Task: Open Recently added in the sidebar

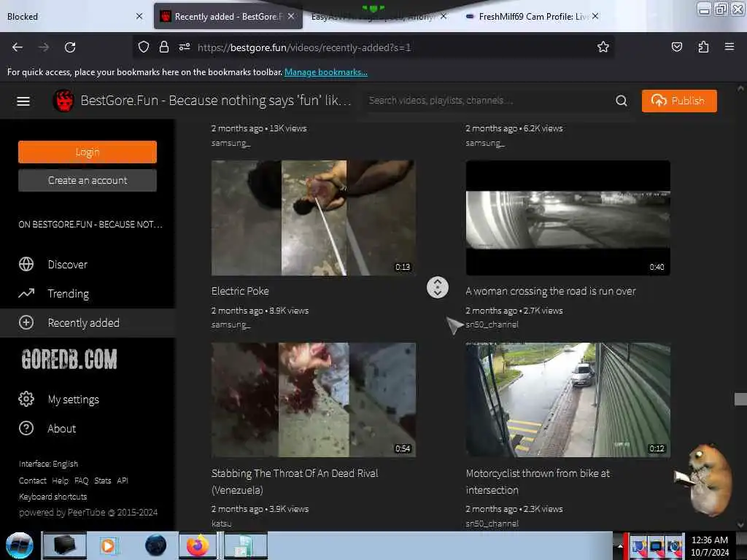Action: coord(83,323)
